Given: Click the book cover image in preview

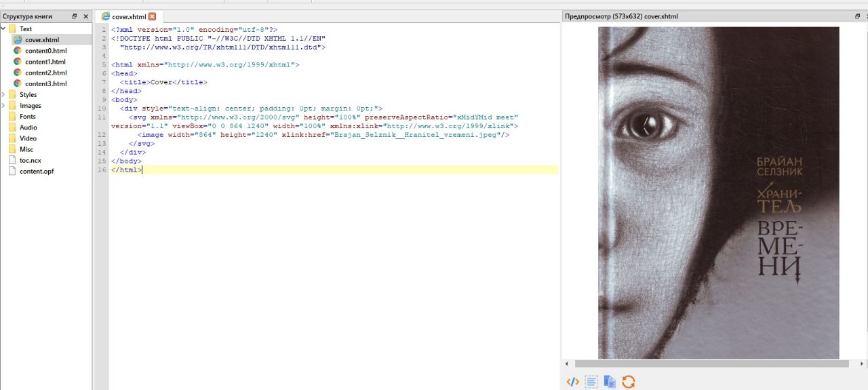Looking at the screenshot, I should click(718, 193).
